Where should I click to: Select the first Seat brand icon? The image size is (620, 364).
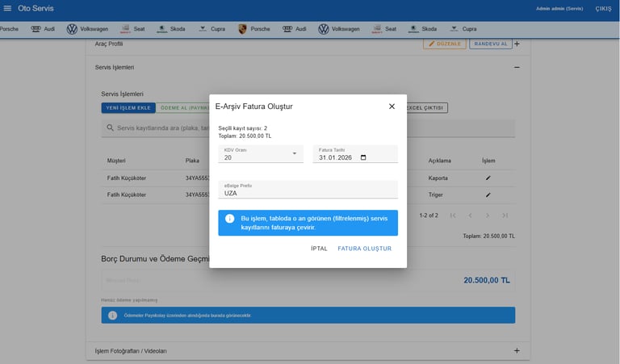[x=125, y=29]
